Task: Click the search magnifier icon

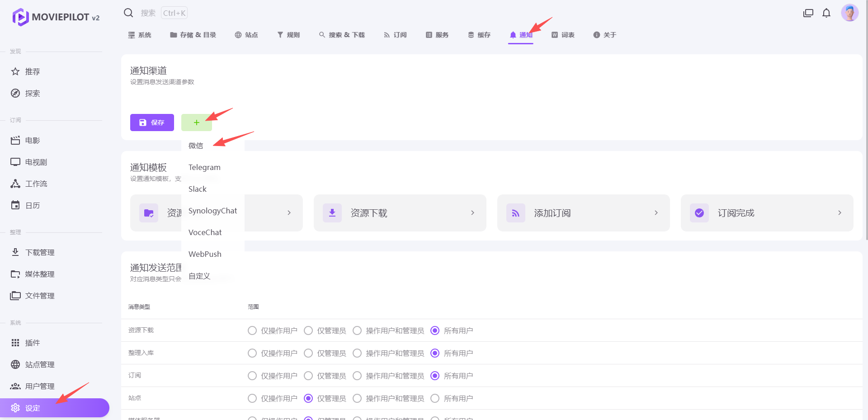Action: pyautogui.click(x=128, y=13)
